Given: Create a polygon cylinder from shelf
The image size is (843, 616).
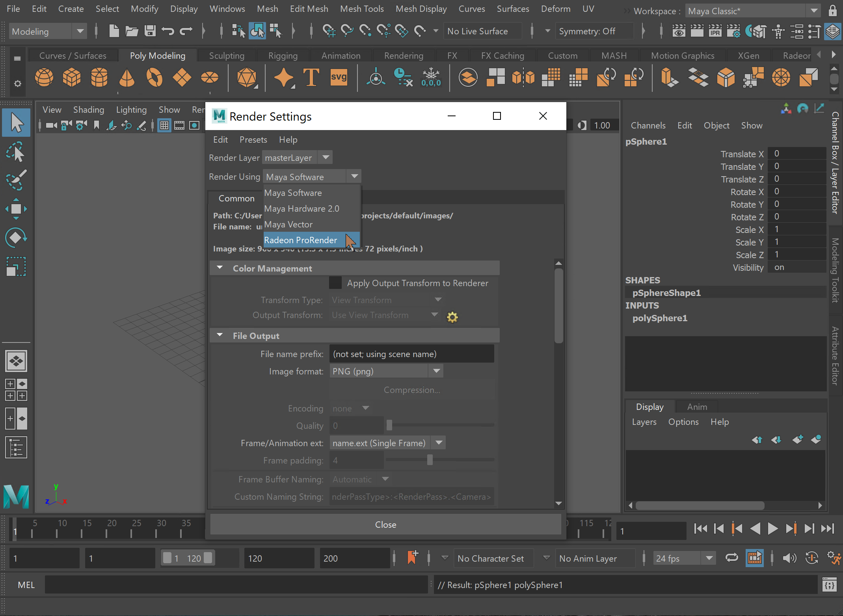Looking at the screenshot, I should point(99,77).
